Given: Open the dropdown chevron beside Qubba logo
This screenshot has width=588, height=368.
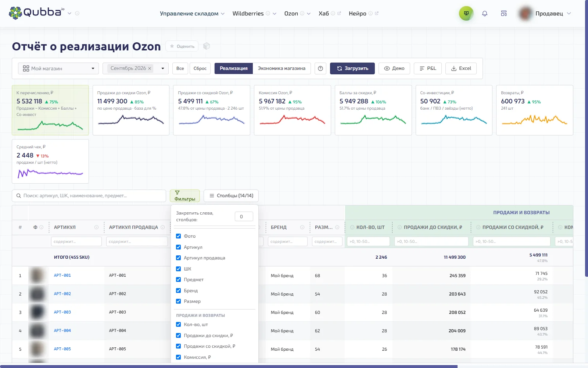Looking at the screenshot, I should click(x=69, y=13).
